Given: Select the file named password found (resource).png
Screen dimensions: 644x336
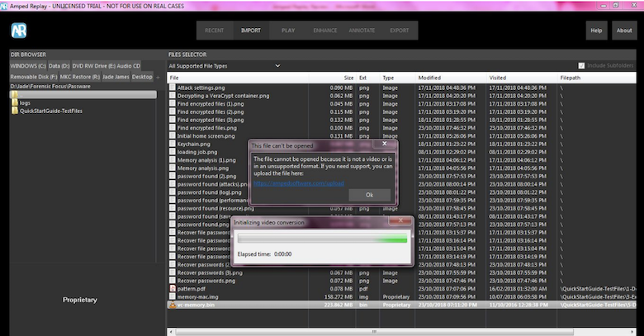Looking at the screenshot, I should [x=215, y=208].
